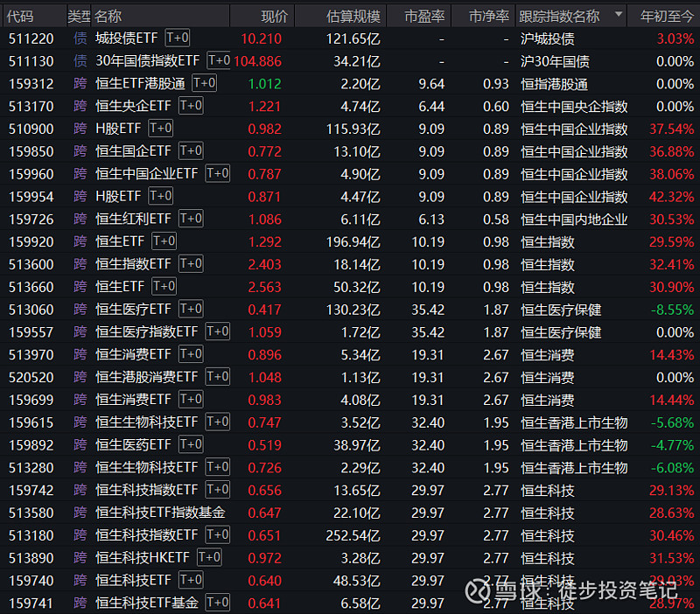This screenshot has width=700, height=614.
Task: Click the T+0 badge beside 恒生医疗指数ETF
Action: (218, 331)
